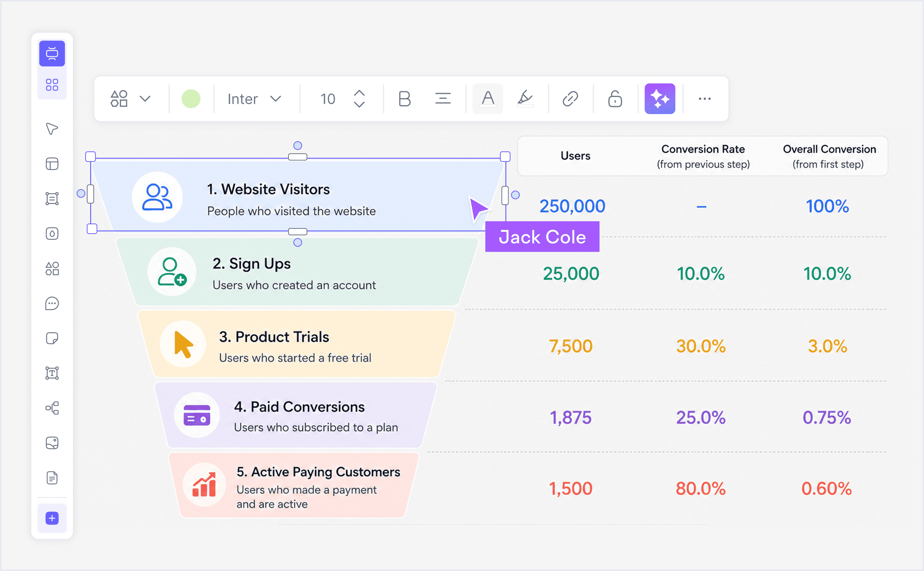The width and height of the screenshot is (924, 571).
Task: Select the sticky note tool
Action: (52, 338)
